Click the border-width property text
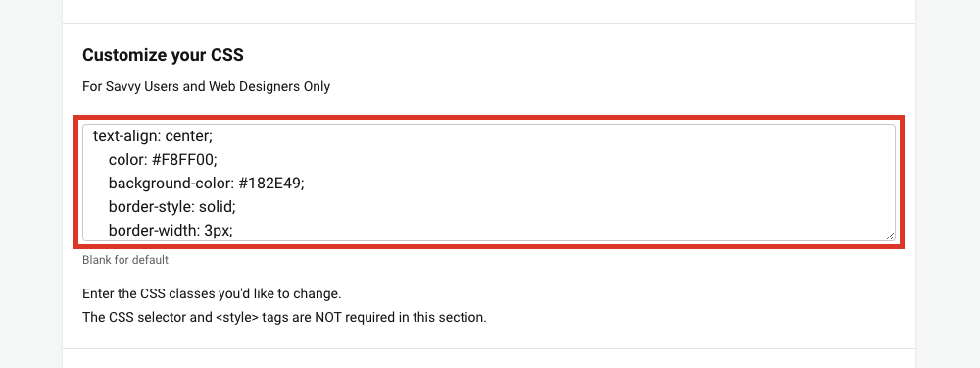 point(154,231)
